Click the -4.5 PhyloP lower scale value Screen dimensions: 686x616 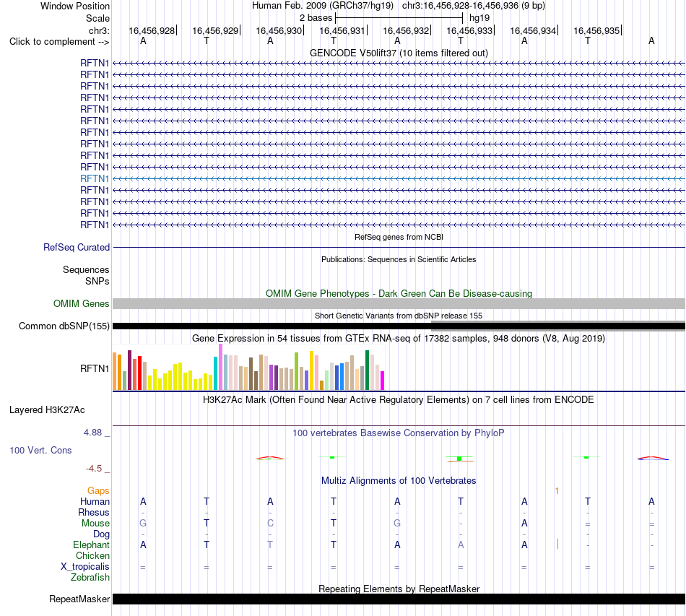[94, 469]
